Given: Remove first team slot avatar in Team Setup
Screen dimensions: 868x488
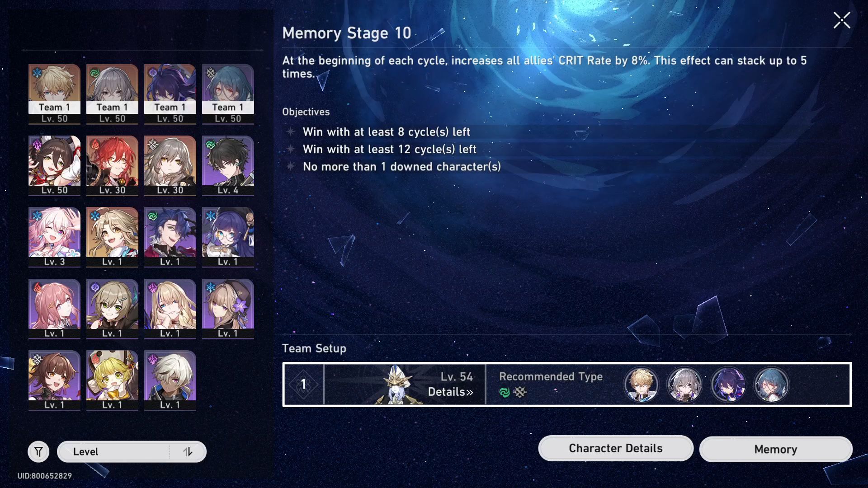Looking at the screenshot, I should point(641,385).
